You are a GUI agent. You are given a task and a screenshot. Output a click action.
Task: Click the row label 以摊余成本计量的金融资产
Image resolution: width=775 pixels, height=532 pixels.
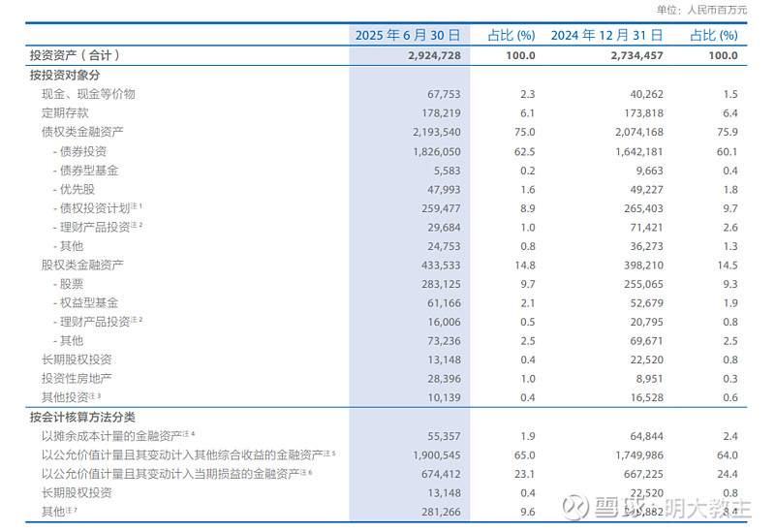click(x=112, y=436)
